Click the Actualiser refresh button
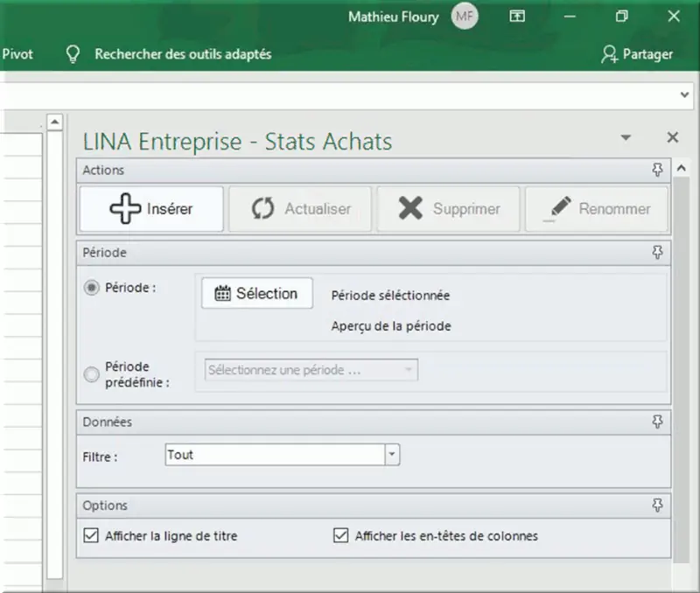The height and width of the screenshot is (593, 700). pos(300,209)
